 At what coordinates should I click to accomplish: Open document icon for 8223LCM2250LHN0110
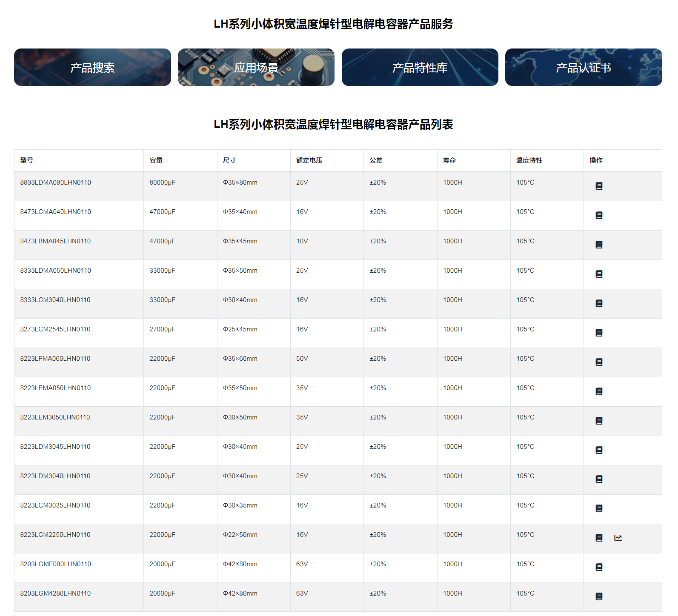point(598,538)
